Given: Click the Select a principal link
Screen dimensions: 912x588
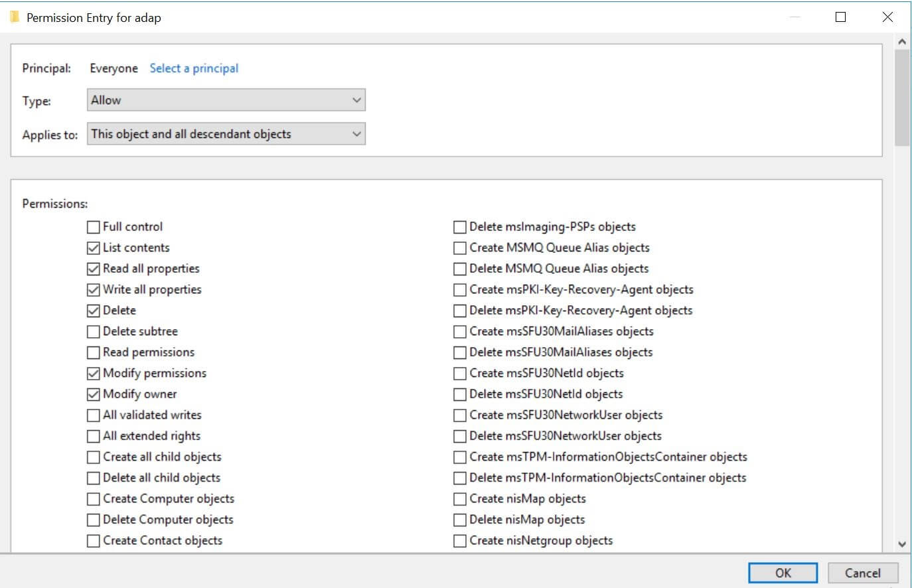Looking at the screenshot, I should pyautogui.click(x=194, y=68).
